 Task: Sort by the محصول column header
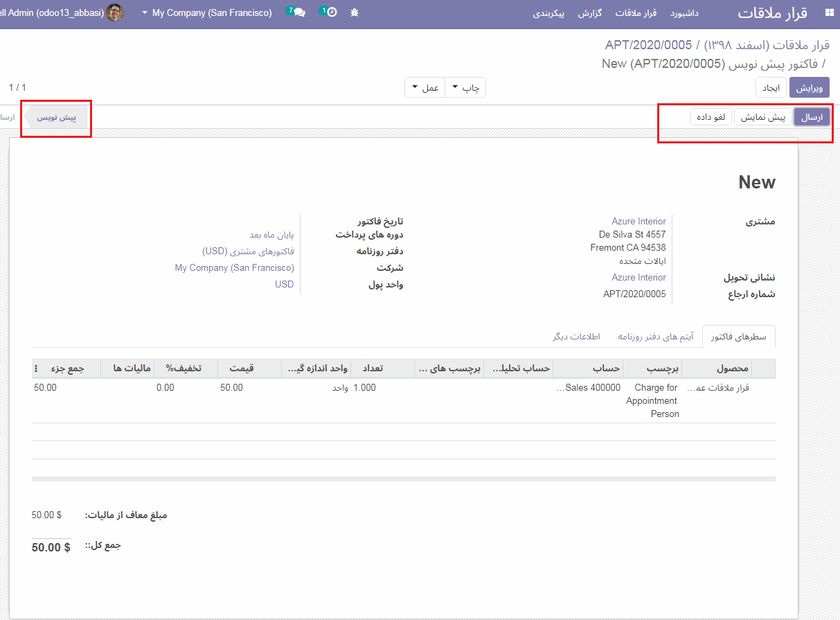pos(717,369)
